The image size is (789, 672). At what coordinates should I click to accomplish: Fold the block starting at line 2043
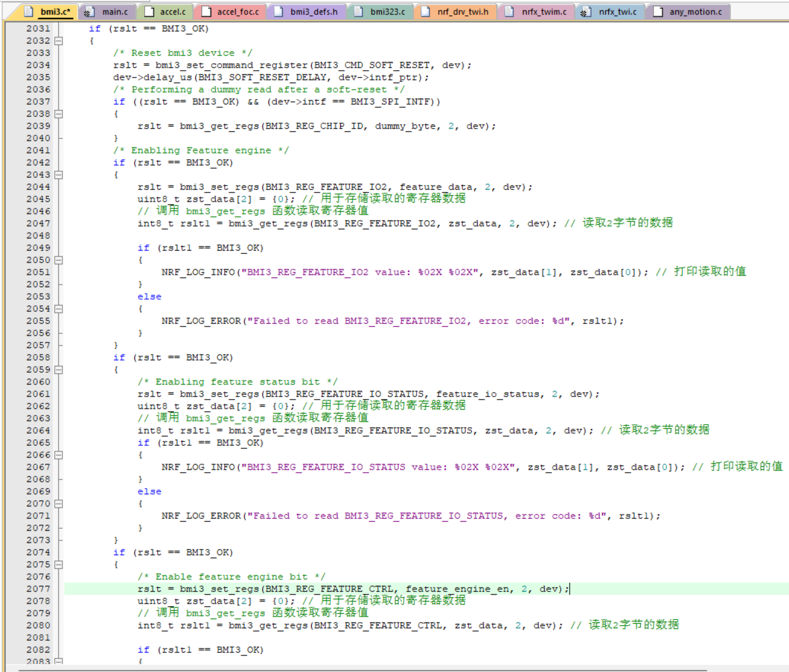point(59,175)
